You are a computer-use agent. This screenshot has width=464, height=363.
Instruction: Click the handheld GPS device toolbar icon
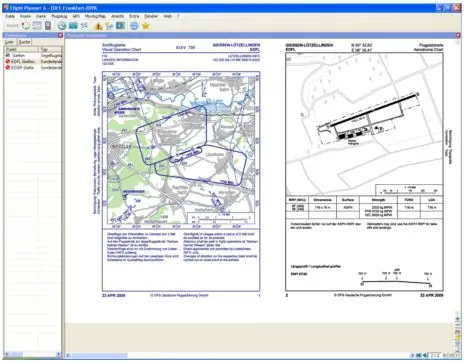pos(48,26)
